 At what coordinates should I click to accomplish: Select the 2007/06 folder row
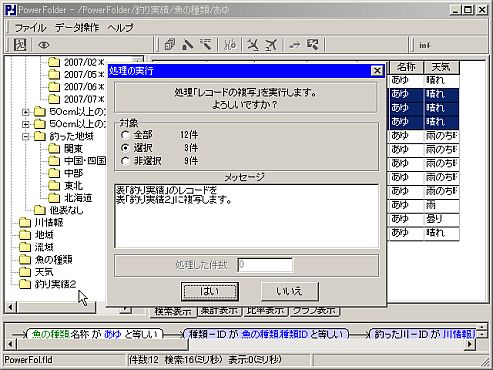pyautogui.click(x=76, y=87)
